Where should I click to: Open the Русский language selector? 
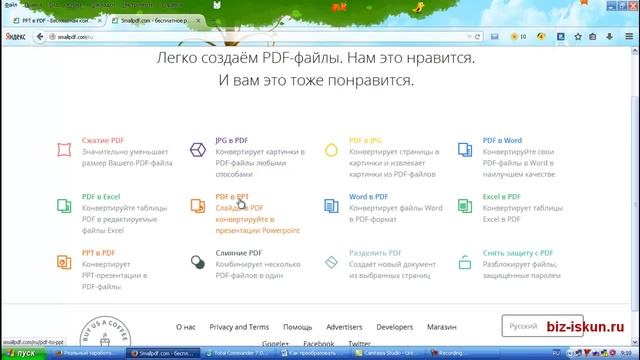pos(542,326)
